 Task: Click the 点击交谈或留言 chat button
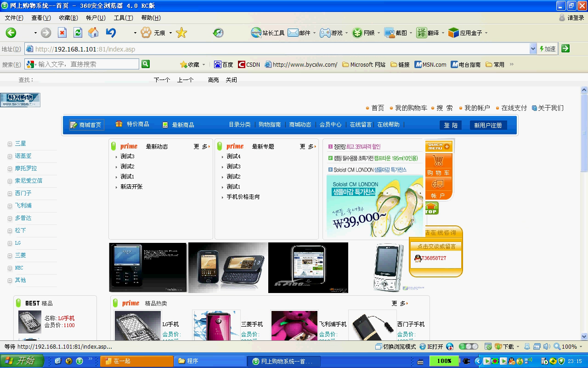coord(436,246)
